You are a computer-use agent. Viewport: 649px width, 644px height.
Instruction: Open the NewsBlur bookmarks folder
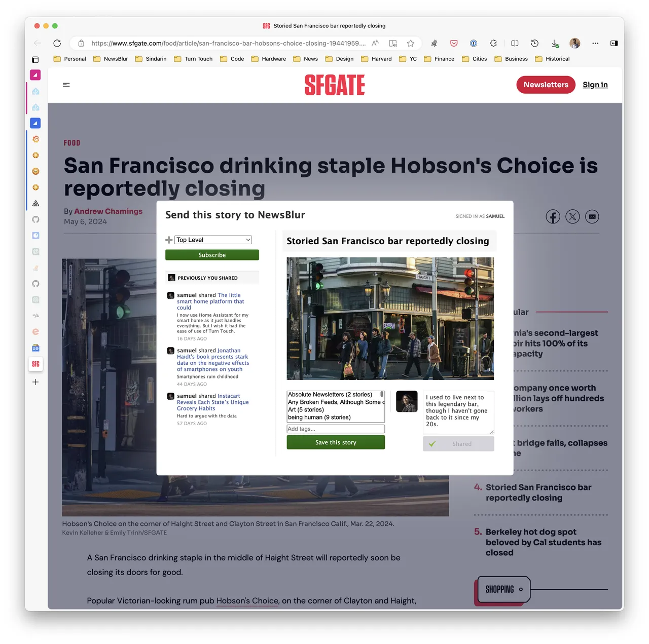(x=111, y=59)
